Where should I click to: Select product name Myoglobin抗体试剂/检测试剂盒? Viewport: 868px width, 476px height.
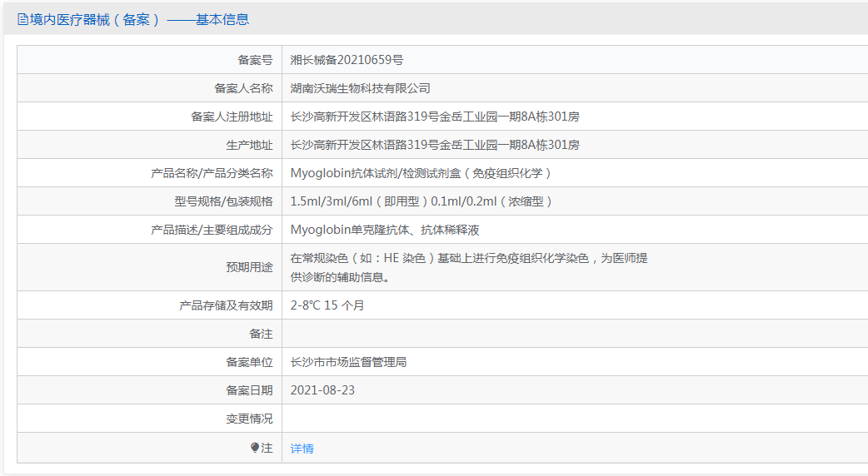[x=376, y=173]
